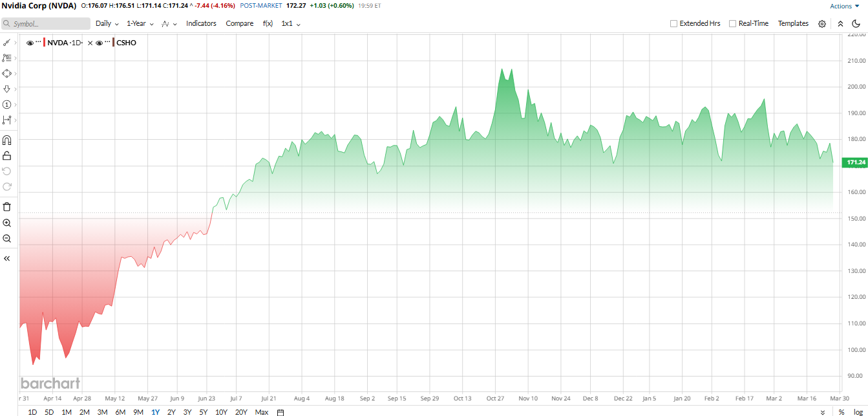Select the shapes drawing tool
The height and width of the screenshot is (416, 868).
tap(6, 73)
